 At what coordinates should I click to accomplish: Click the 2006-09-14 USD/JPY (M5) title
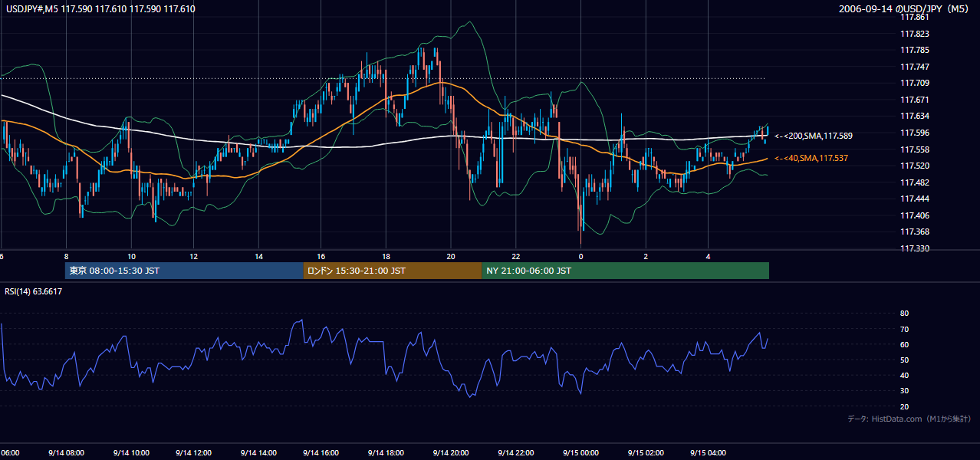coord(905,9)
